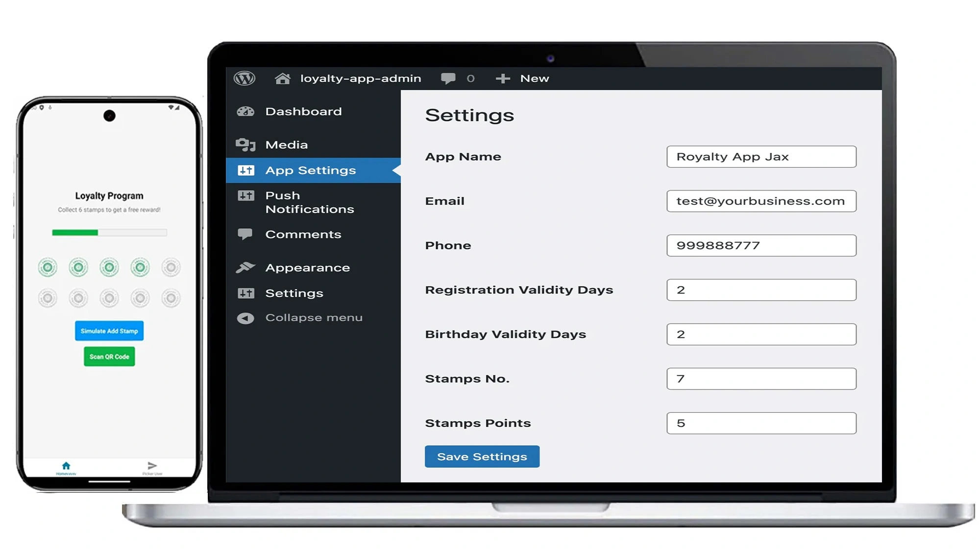Tap the last grey stamp in bottom row
The image size is (980, 551).
point(171,298)
